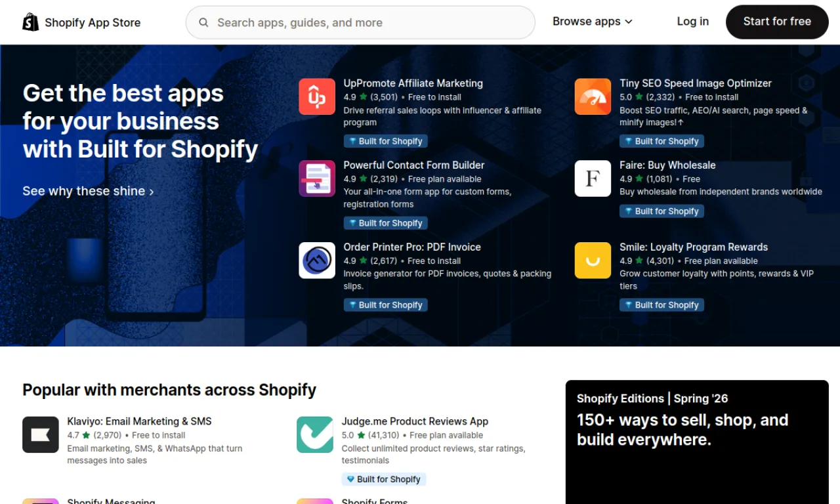840x504 pixels.
Task: Click Built for Shopify badge under Smile
Action: click(x=662, y=305)
